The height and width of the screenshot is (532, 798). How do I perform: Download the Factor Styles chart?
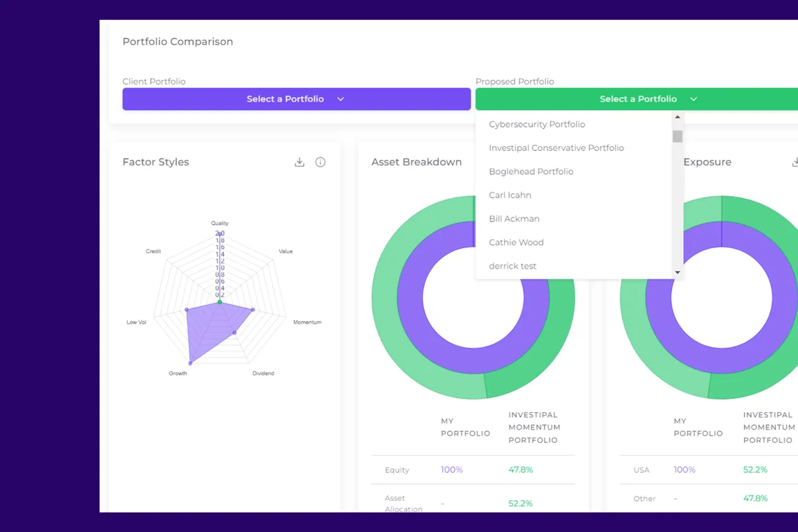point(299,162)
